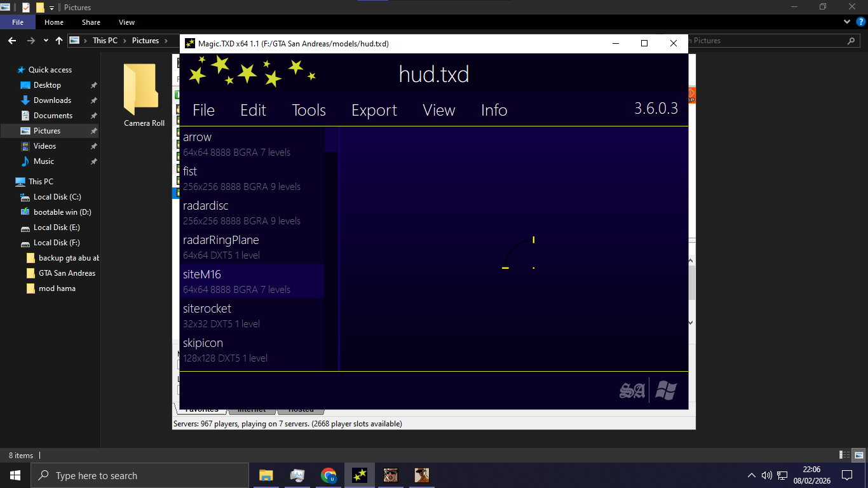Open the clock showing 22:06
Viewport: 868px width, 488px height.
pos(811,475)
